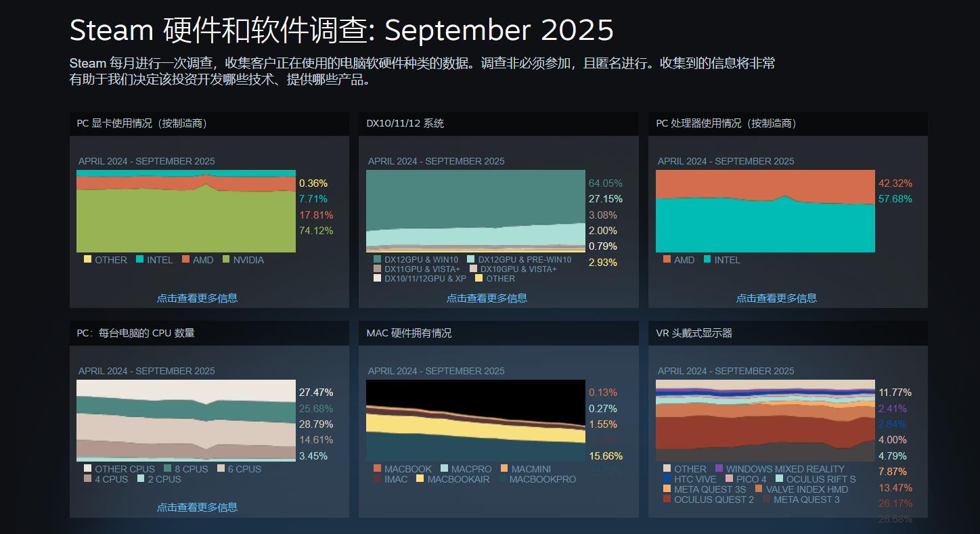Image resolution: width=980 pixels, height=534 pixels.
Task: Click the VR headset area chart
Action: coord(765,420)
